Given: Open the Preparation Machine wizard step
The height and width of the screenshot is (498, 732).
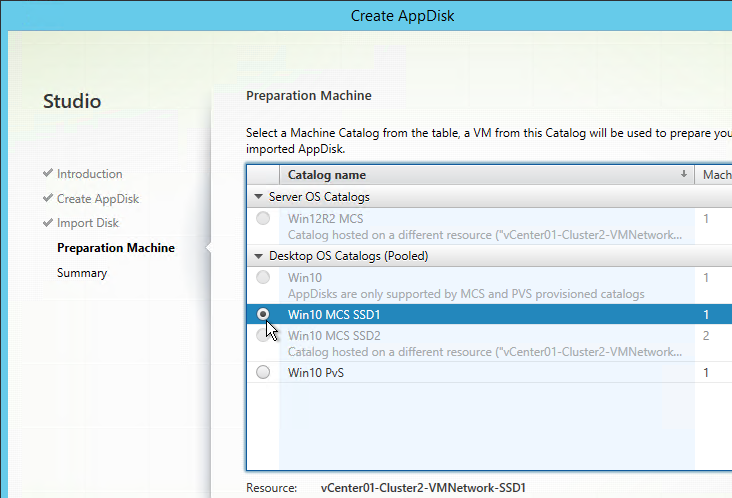Looking at the screenshot, I should tap(116, 247).
